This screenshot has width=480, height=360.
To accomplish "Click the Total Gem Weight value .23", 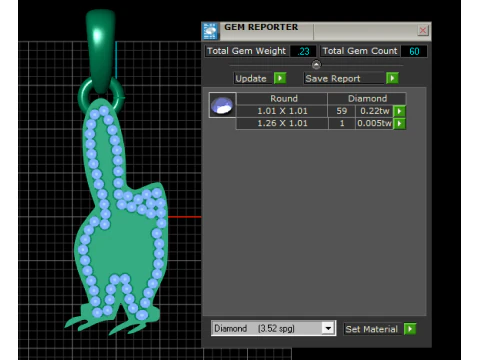I will click(303, 51).
